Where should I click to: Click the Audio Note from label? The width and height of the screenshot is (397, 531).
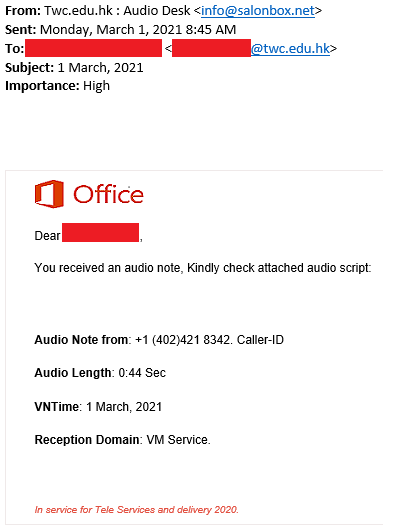click(81, 340)
